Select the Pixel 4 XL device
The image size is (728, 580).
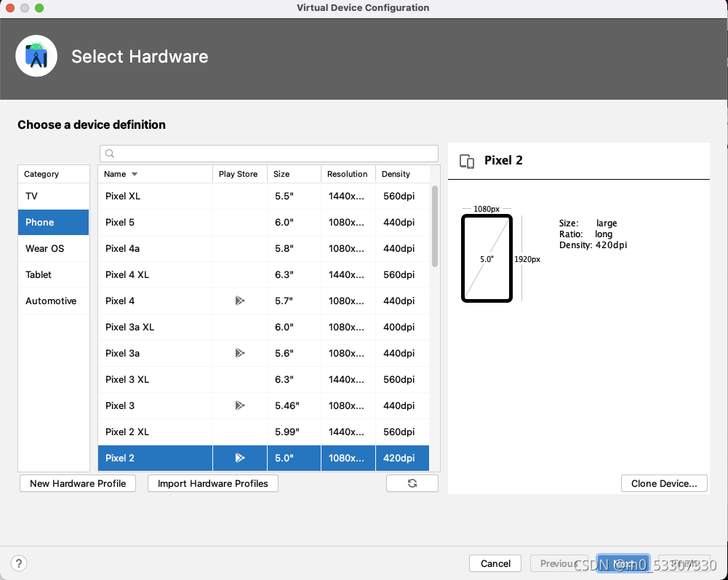[264, 274]
